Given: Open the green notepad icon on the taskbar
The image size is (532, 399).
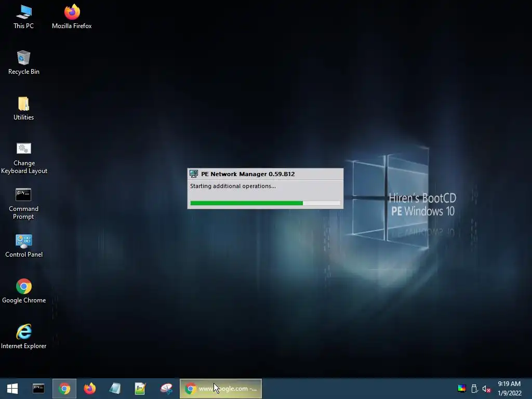Looking at the screenshot, I should point(140,389).
